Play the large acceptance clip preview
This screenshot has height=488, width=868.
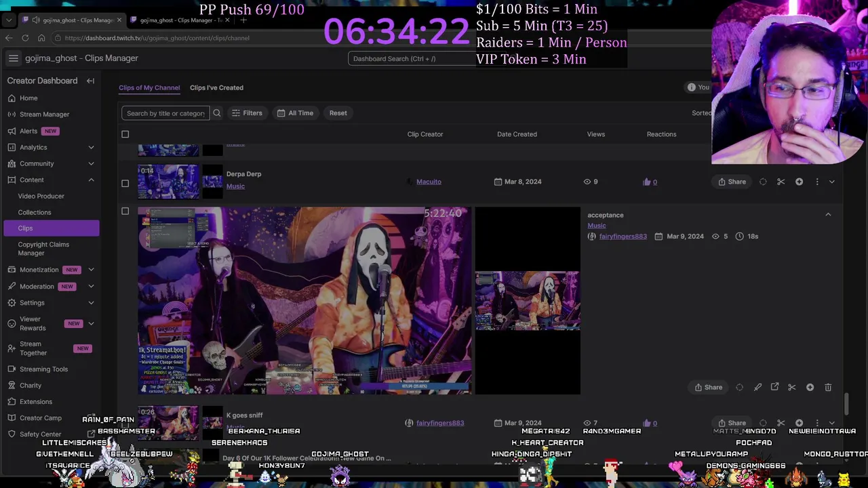[304, 300]
